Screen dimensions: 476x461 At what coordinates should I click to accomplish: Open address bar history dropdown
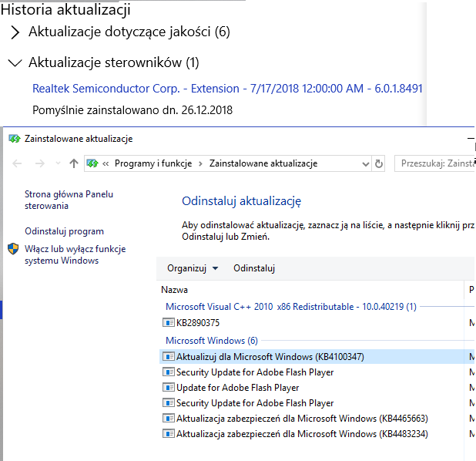tap(366, 164)
